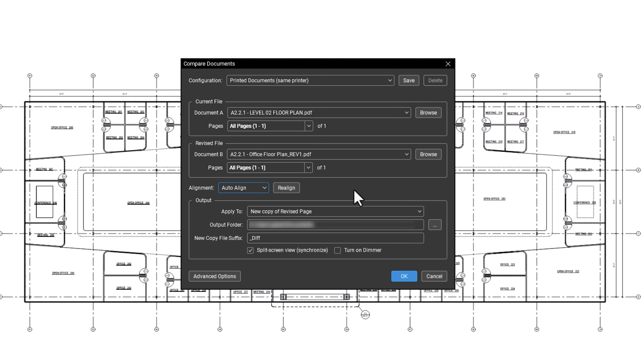The height and width of the screenshot is (361, 644).
Task: Enable the Turn on Dimmer checkbox
Action: (337, 250)
